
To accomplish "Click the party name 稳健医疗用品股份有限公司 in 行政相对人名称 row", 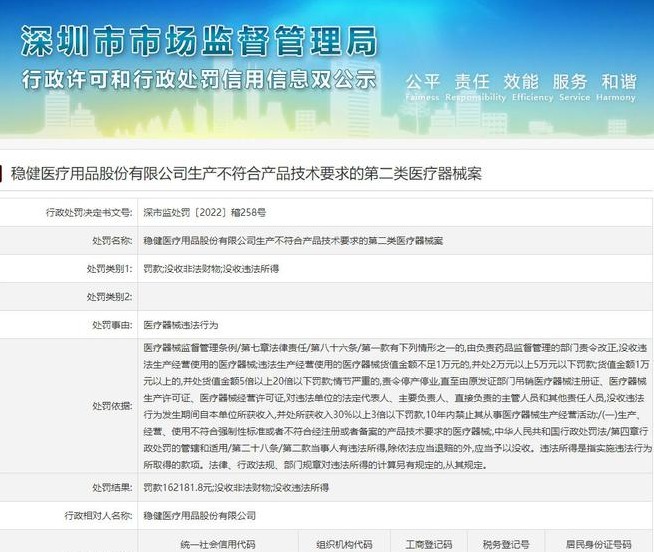I will coord(199,515).
